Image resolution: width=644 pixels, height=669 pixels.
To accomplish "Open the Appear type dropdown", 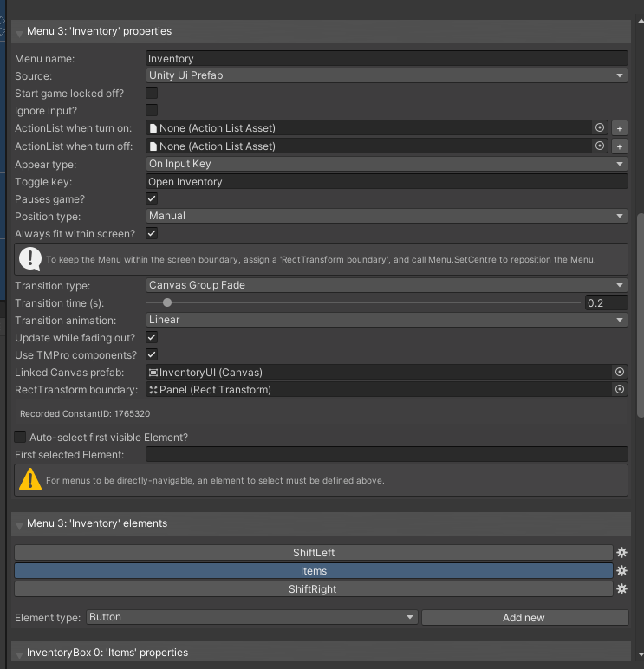I will (x=387, y=164).
